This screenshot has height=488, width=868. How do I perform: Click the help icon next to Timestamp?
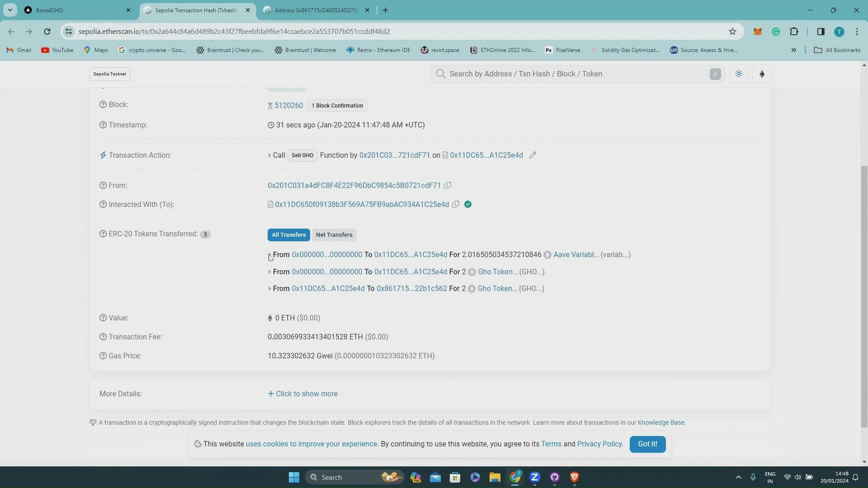click(103, 125)
